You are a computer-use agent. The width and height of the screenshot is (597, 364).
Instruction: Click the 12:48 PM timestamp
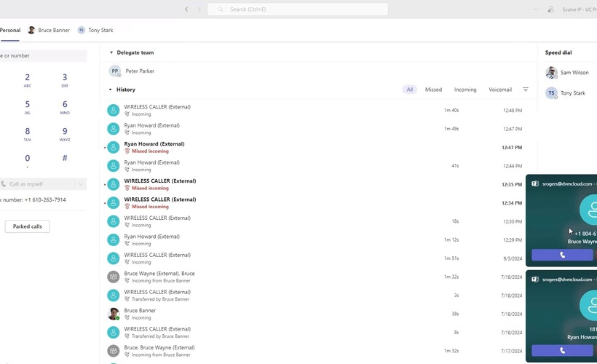click(x=513, y=111)
